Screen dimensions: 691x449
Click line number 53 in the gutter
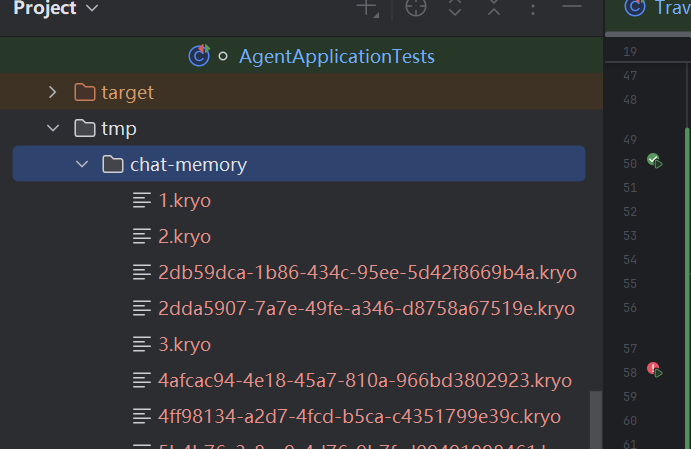pyautogui.click(x=630, y=236)
